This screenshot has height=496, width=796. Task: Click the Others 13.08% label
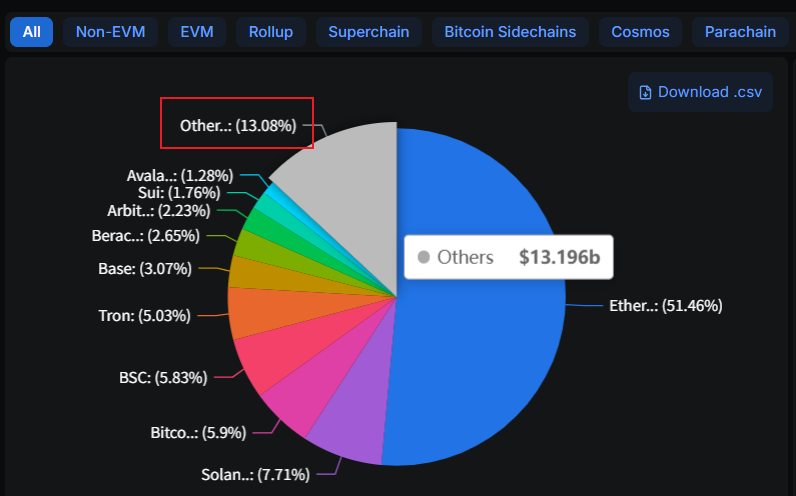238,125
